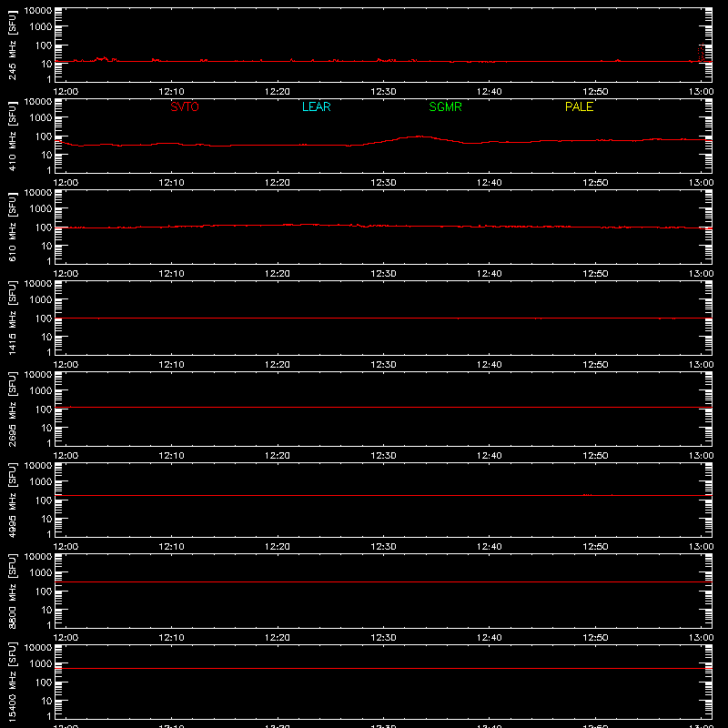Image resolution: width=728 pixels, height=728 pixels.
Task: Click the 100 y-axis value on the 610 MHz plot
Action: pos(44,227)
